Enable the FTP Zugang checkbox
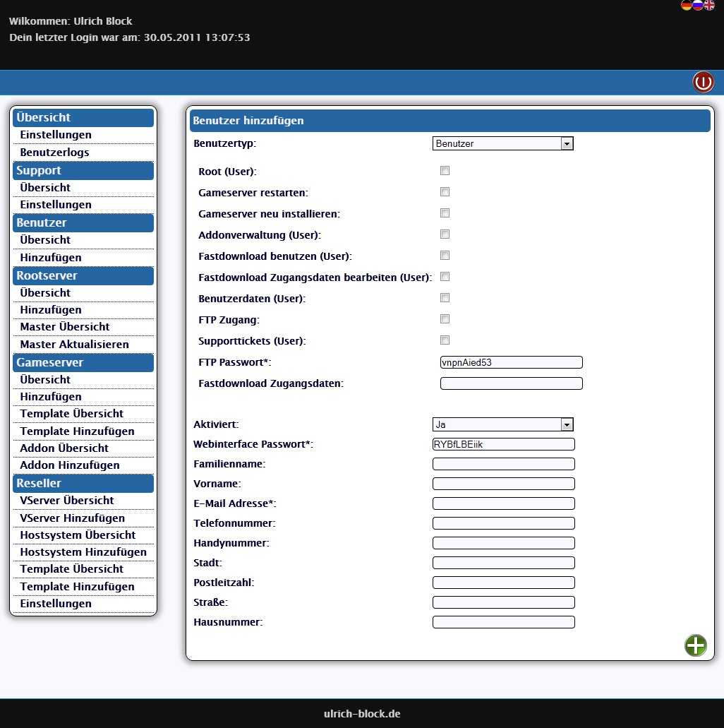 [445, 319]
